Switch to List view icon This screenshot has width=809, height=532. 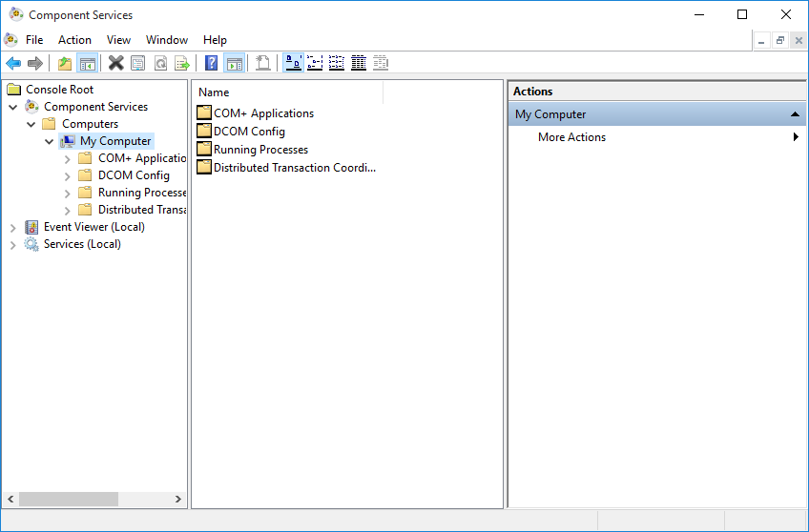pyautogui.click(x=337, y=63)
